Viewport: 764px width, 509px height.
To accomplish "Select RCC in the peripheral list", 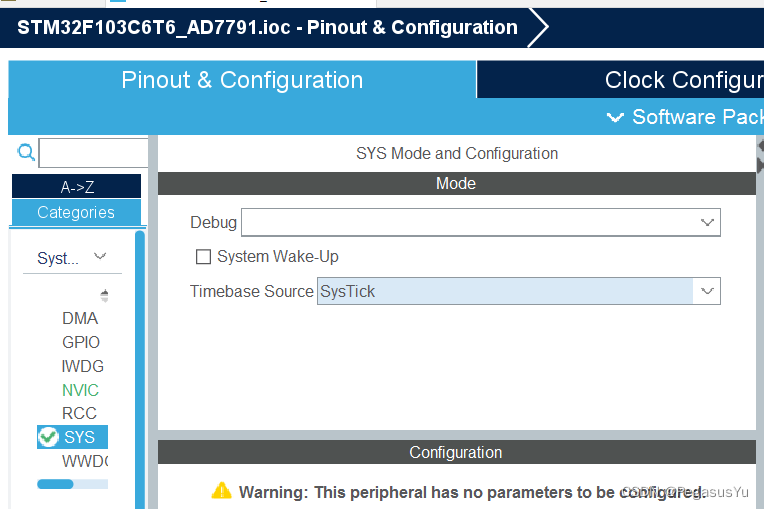I will click(x=79, y=413).
